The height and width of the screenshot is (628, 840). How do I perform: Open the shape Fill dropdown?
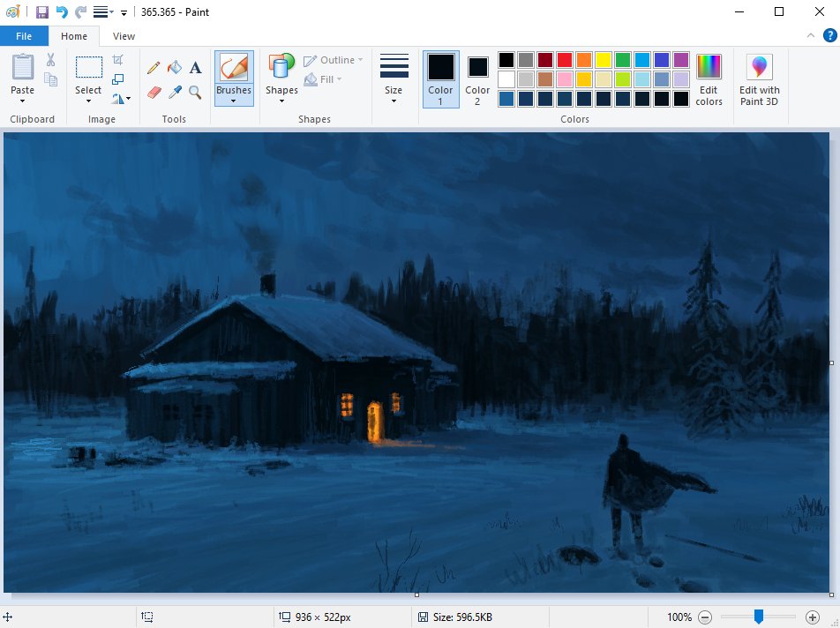323,79
